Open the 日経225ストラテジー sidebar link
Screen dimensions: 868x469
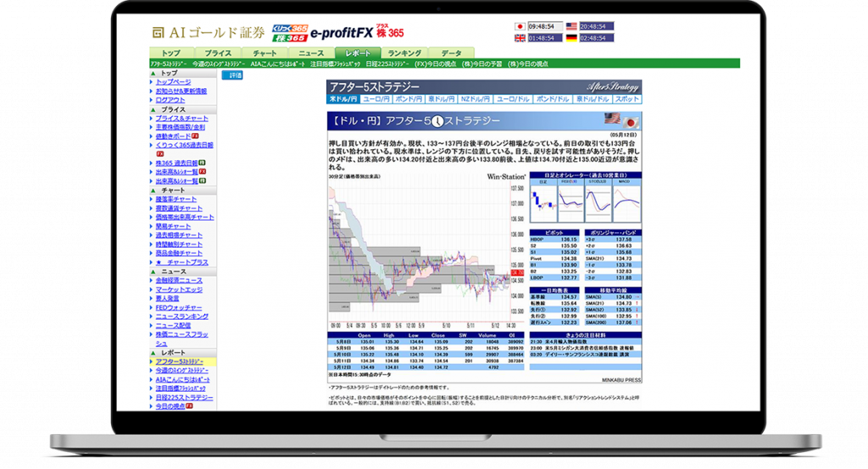coord(184,398)
